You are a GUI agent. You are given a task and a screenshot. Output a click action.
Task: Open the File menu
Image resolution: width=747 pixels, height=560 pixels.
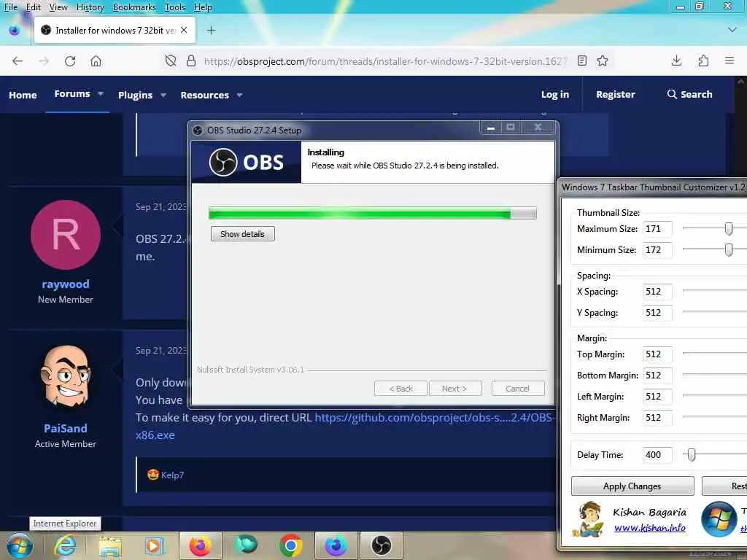pyautogui.click(x=10, y=7)
